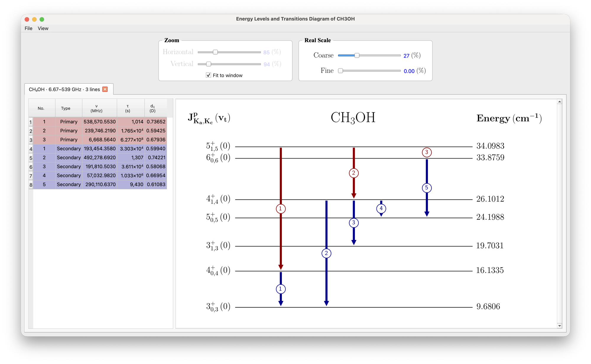Click red transition marker 1 in diagram
The height and width of the screenshot is (364, 591).
pyautogui.click(x=280, y=209)
